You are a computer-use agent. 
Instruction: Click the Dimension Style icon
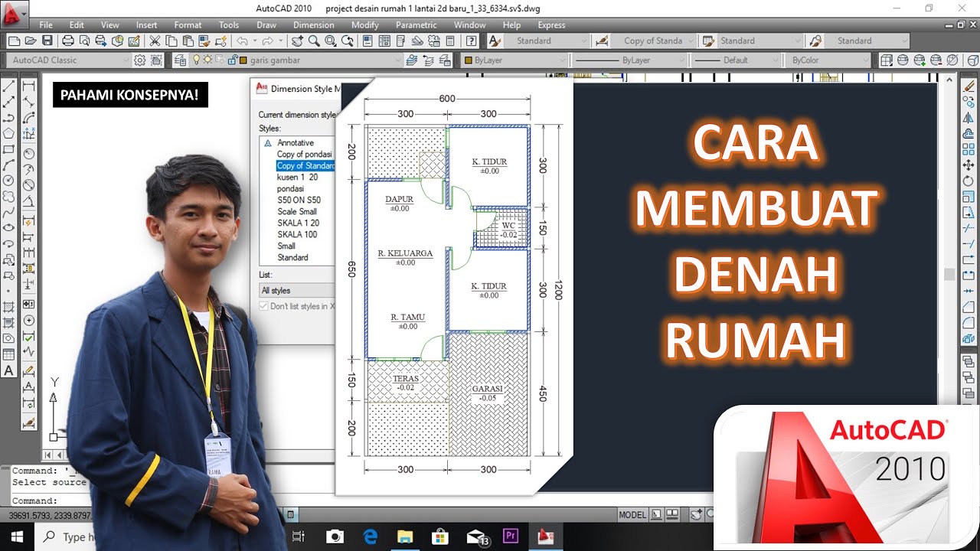tap(602, 41)
